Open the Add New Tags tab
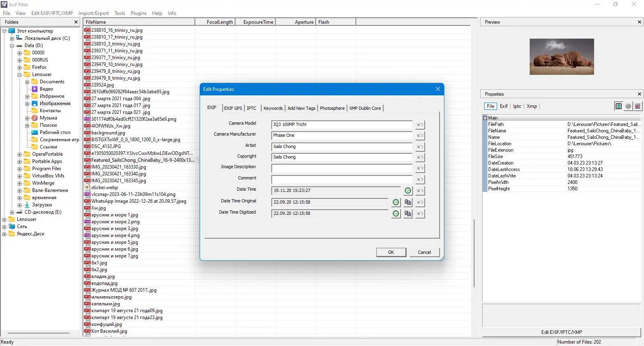The width and height of the screenshot is (644, 346). click(301, 108)
